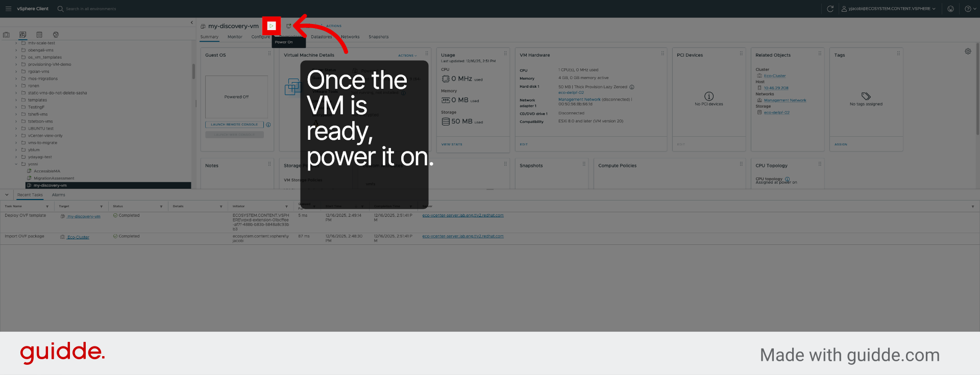Viewport: 980px width, 375px height.
Task: Expand the mtv-scale-test folder
Action: 16,43
